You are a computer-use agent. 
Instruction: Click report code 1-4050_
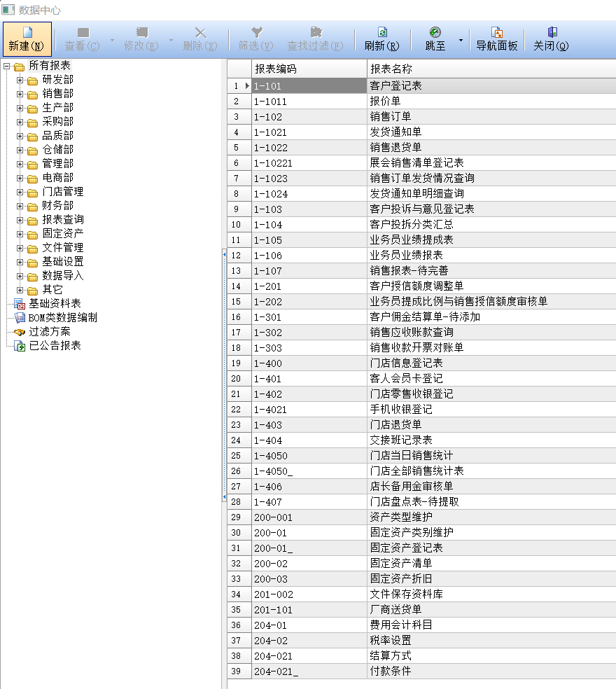click(x=273, y=471)
